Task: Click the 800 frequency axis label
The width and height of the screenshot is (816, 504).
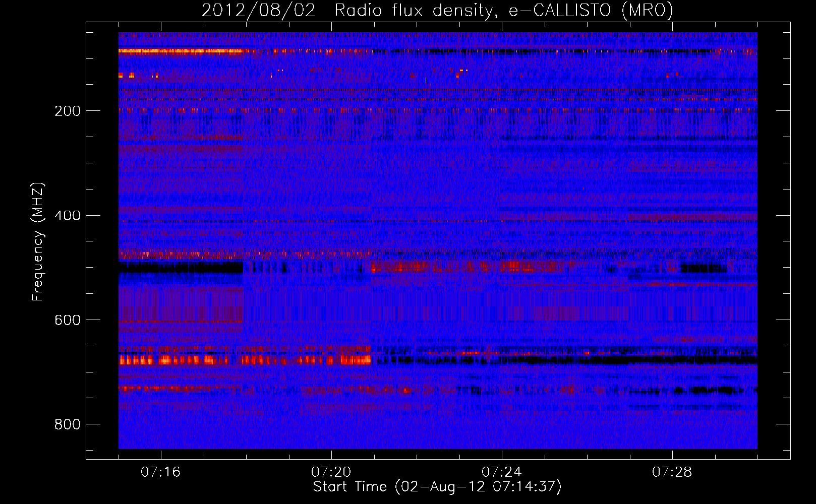Action: click(68, 424)
